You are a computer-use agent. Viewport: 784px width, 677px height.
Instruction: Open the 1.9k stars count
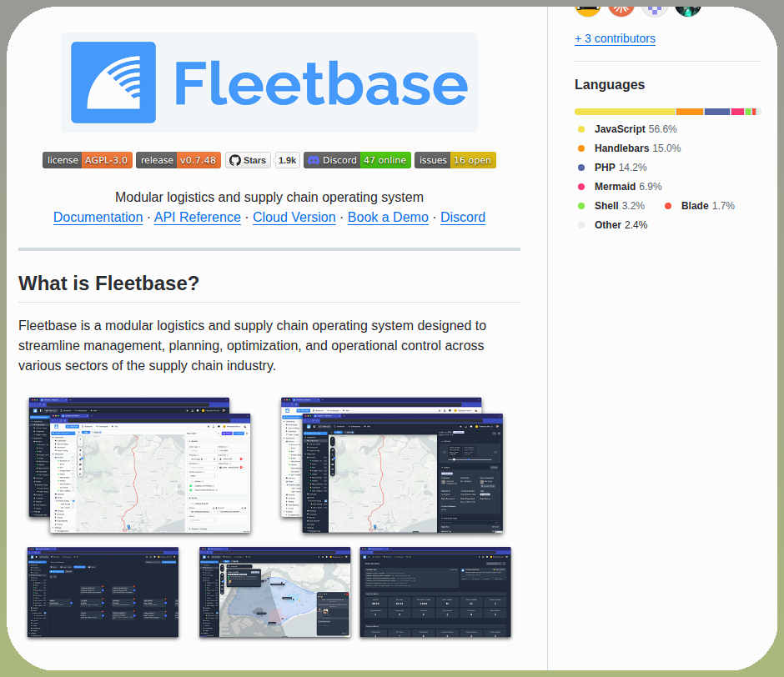pyautogui.click(x=288, y=160)
